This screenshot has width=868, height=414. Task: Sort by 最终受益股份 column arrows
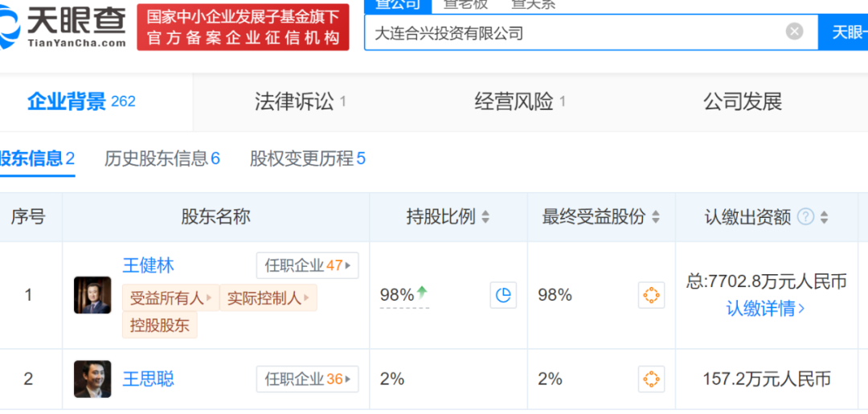tap(656, 218)
